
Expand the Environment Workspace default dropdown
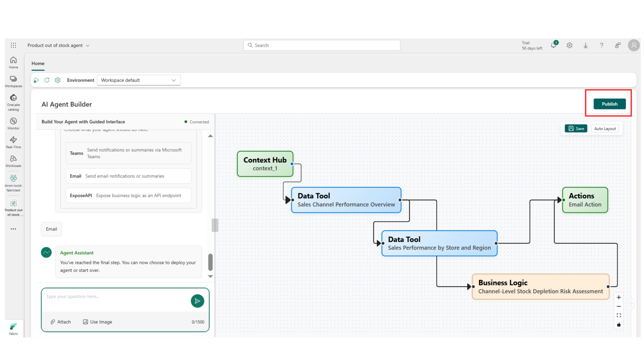[x=139, y=80]
